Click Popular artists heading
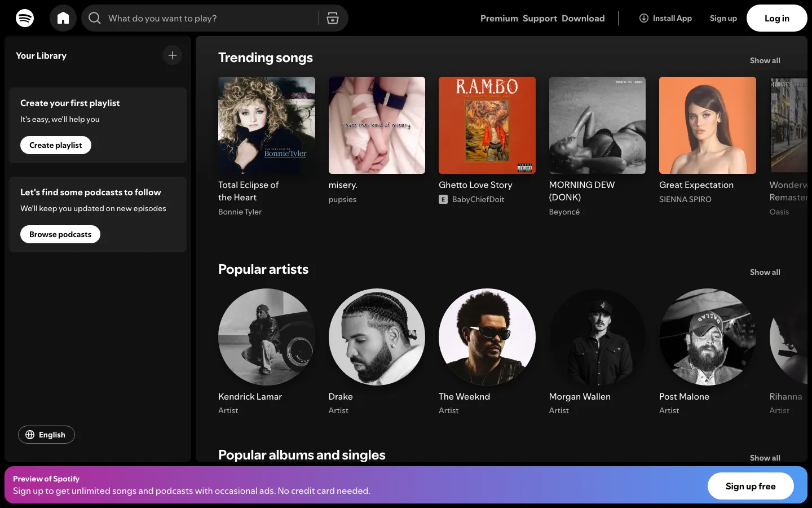 [263, 269]
